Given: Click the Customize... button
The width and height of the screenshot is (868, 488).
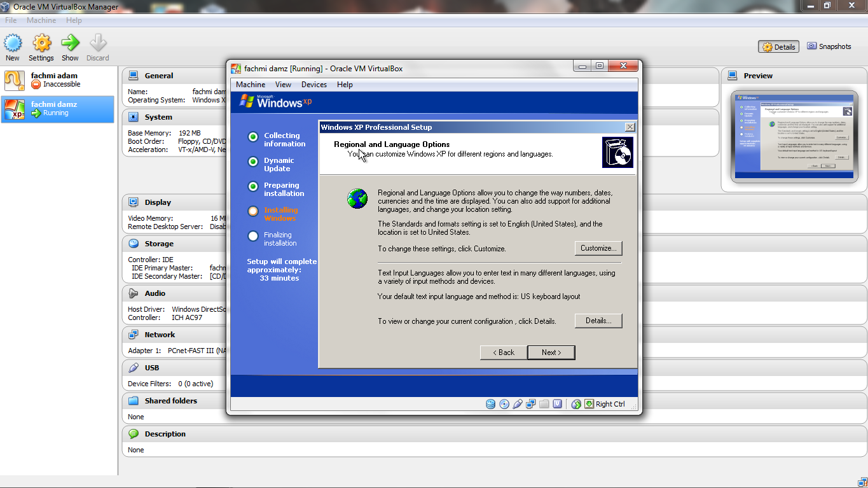Looking at the screenshot, I should 598,248.
